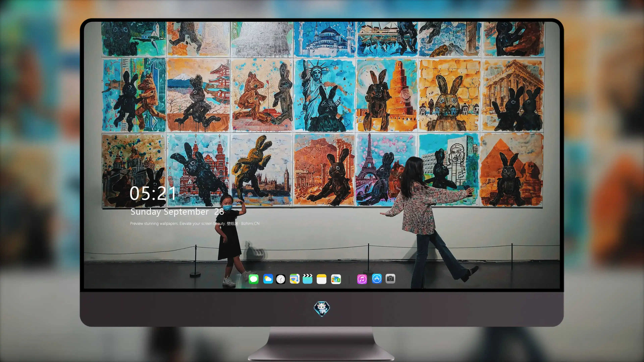The image size is (644, 362).
Task: Open the Clock app in the dock
Action: click(x=281, y=279)
